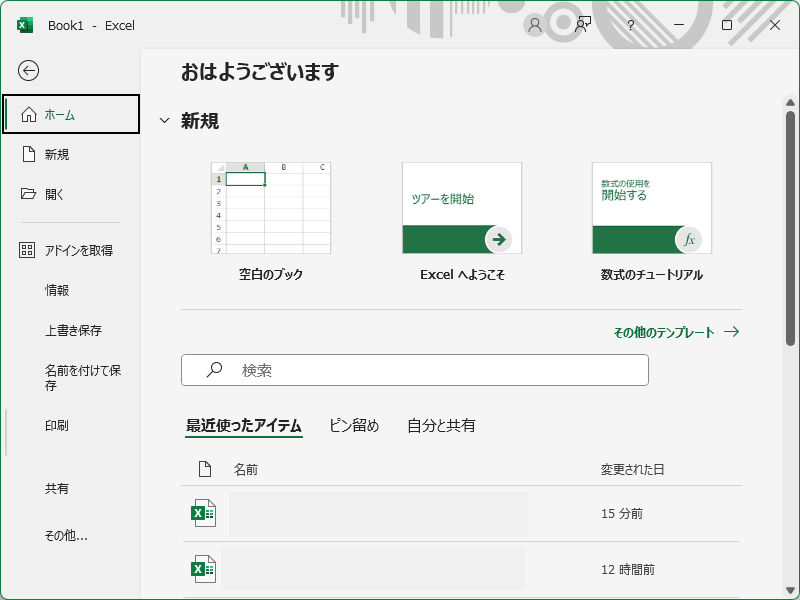Click the back arrow to return to workbook
This screenshot has height=600, width=800.
click(28, 70)
